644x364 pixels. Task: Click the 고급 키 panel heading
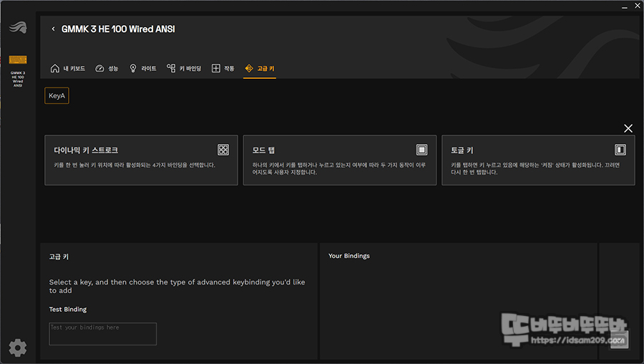[59, 257]
